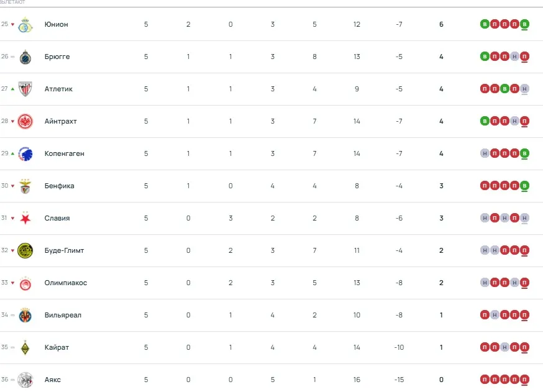The height and width of the screenshot is (392, 543).
Task: Click the green win badge in Brugge's form
Action: coord(485,57)
